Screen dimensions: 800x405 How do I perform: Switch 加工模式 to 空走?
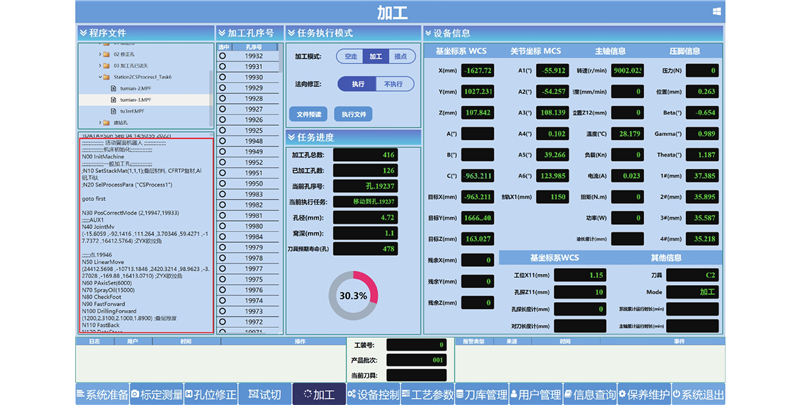(350, 57)
